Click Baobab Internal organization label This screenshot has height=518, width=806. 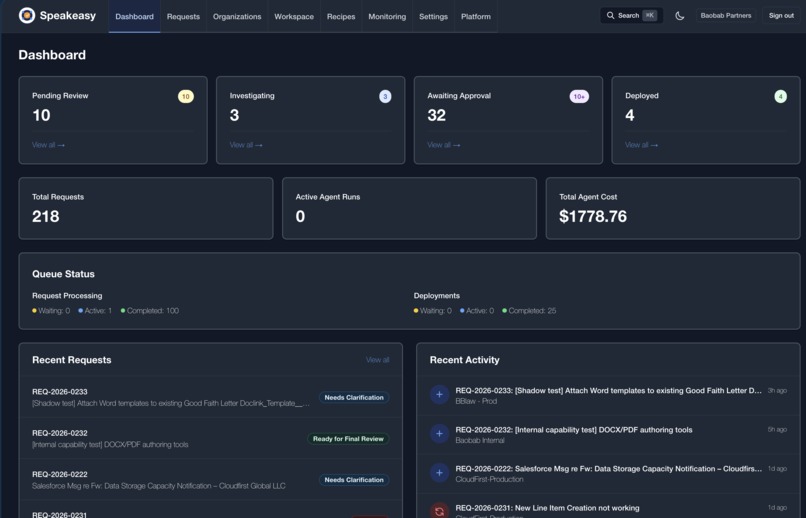tap(480, 440)
